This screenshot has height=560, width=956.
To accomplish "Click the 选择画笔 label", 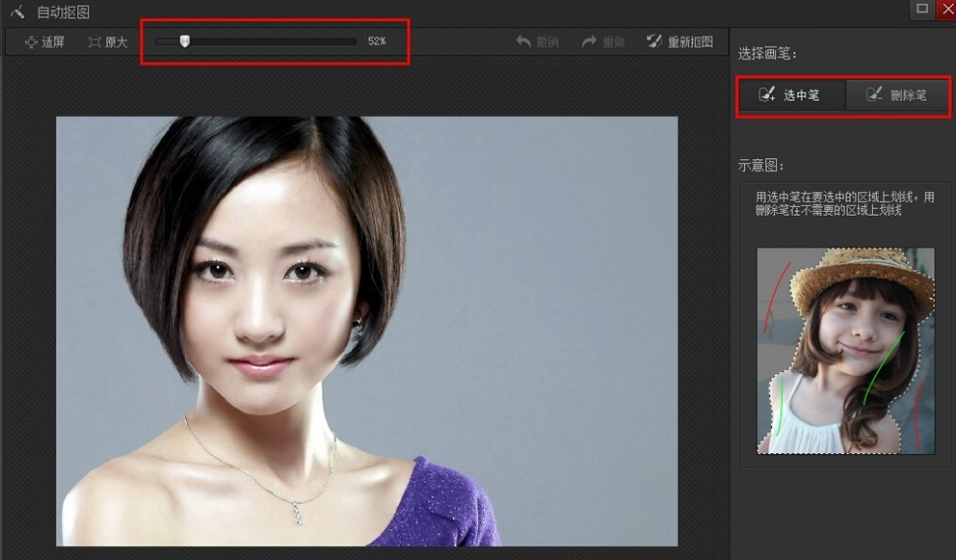I will click(768, 53).
